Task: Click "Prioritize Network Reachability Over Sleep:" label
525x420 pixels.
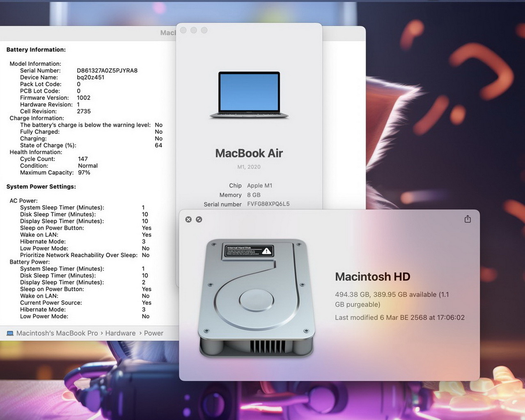Action: click(79, 255)
